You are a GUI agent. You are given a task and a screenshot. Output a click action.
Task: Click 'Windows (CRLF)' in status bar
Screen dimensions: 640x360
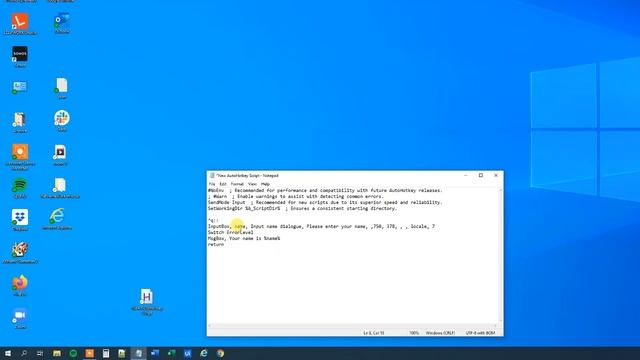[440, 333]
